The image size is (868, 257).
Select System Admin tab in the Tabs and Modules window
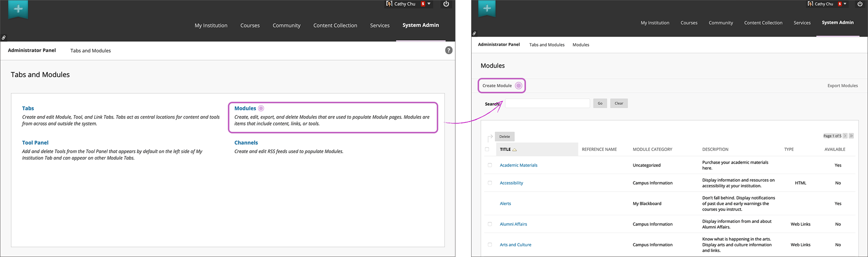click(420, 25)
